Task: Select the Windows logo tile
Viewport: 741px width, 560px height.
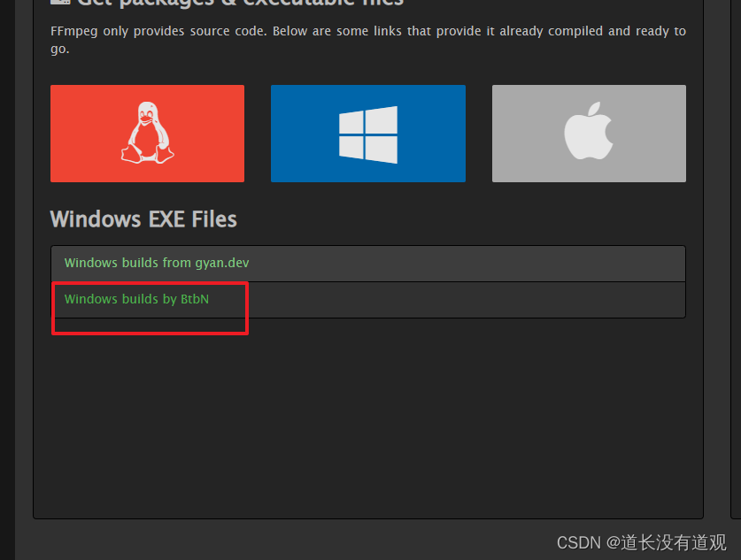Action: (368, 134)
